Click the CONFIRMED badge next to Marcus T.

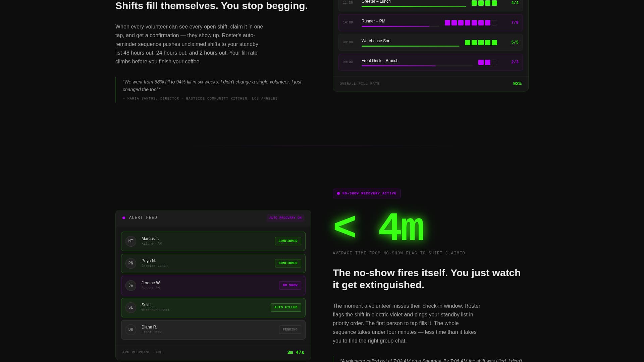[288, 241]
